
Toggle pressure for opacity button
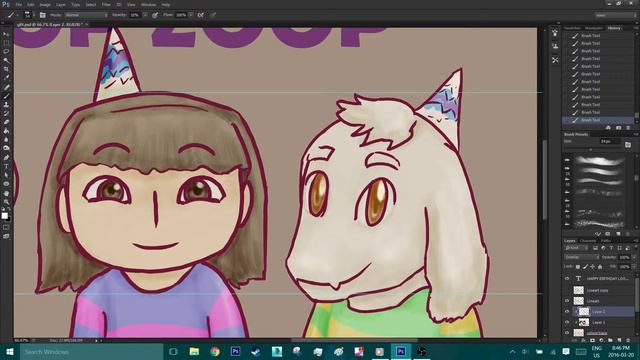[x=155, y=15]
